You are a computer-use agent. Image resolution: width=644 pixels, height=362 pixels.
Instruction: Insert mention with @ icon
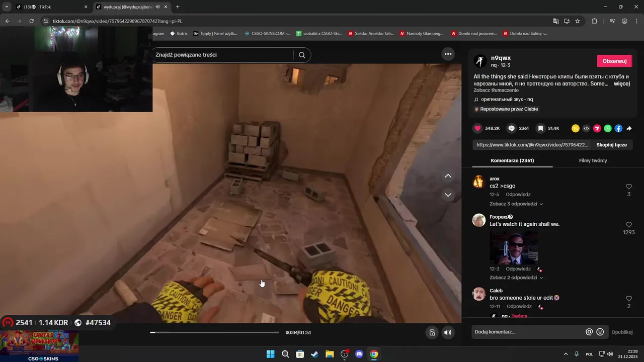pos(589,332)
